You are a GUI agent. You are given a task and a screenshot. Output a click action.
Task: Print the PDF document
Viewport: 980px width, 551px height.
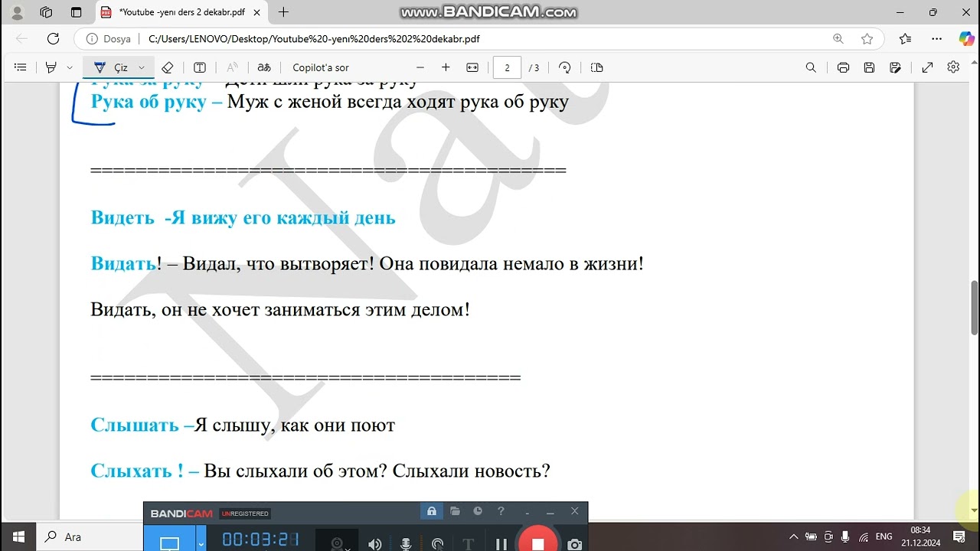pos(843,67)
